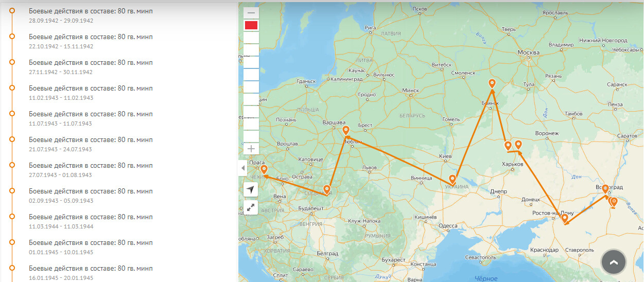Select the map pin near Prague
This screenshot has height=282, width=644.
[x=264, y=170]
